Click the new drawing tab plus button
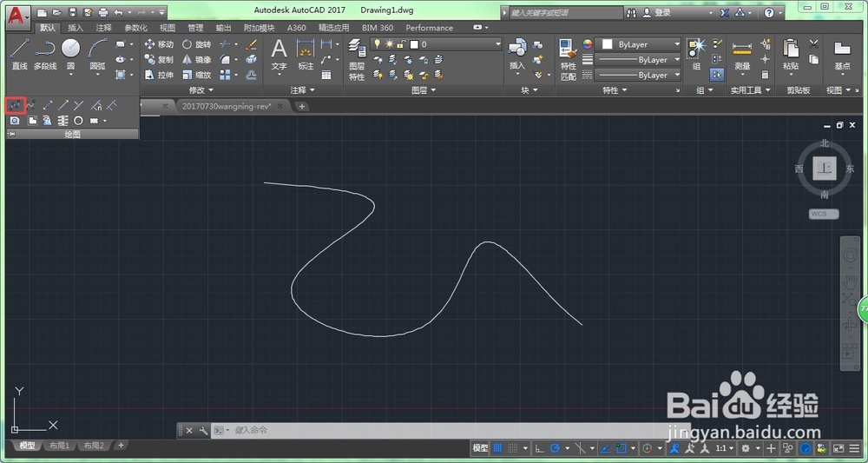Screen dimensions: 868x463 (302, 106)
